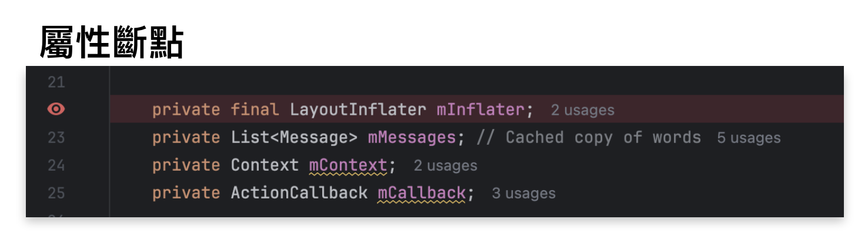868x252 pixels.
Task: Click the underlined mCallback field name
Action: (422, 193)
